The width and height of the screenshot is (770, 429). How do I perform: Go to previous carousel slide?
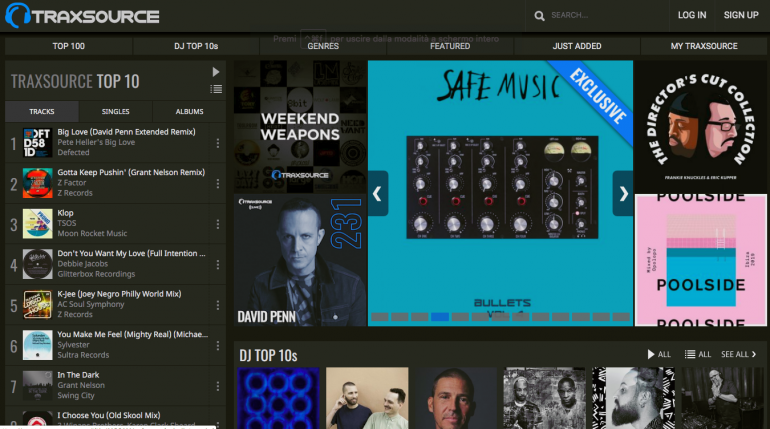378,193
